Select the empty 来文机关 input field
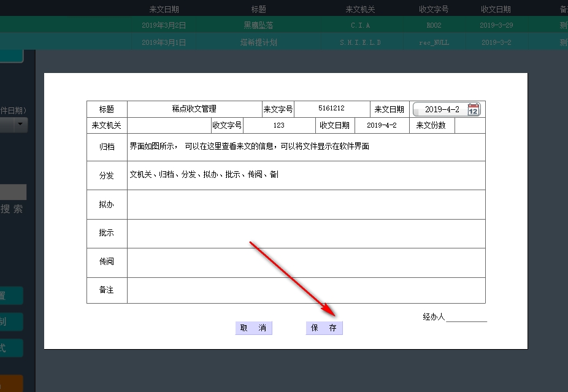This screenshot has height=392, width=568. pyautogui.click(x=168, y=126)
